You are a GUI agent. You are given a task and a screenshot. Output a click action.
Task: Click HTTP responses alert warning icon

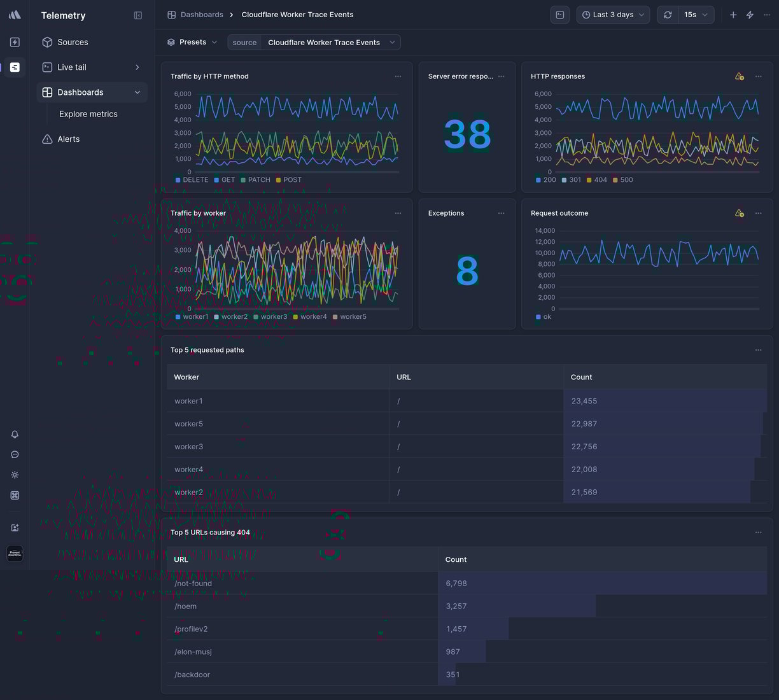click(x=739, y=76)
